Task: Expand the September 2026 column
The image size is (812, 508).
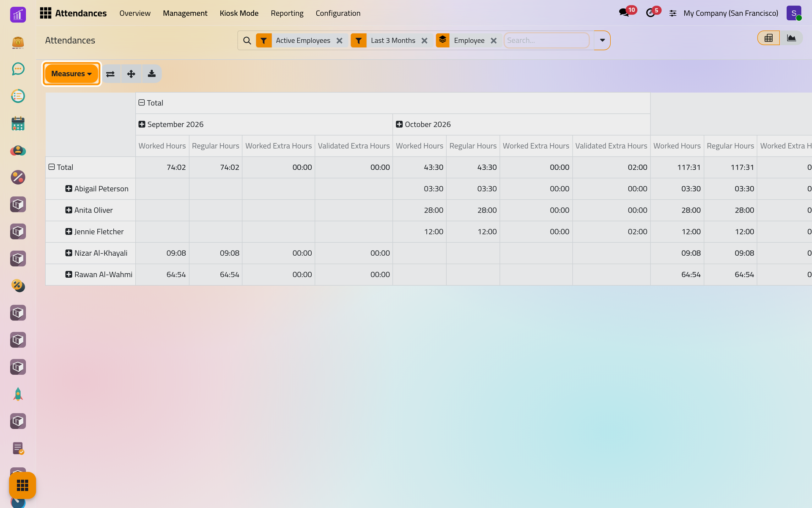Action: click(x=142, y=124)
